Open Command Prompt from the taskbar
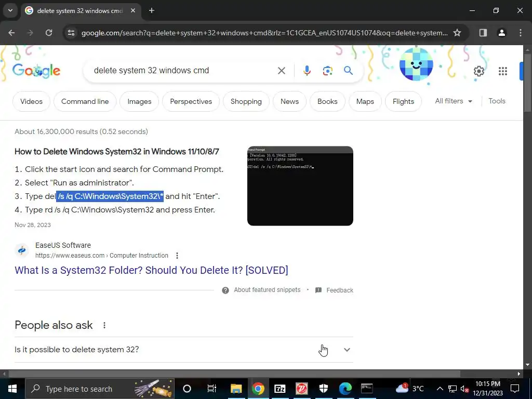 coord(367,389)
